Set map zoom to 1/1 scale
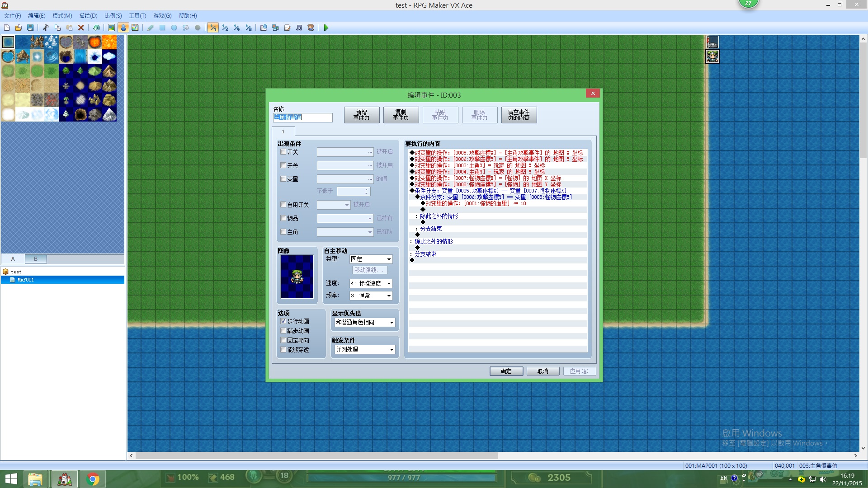The image size is (868, 488). coord(213,28)
